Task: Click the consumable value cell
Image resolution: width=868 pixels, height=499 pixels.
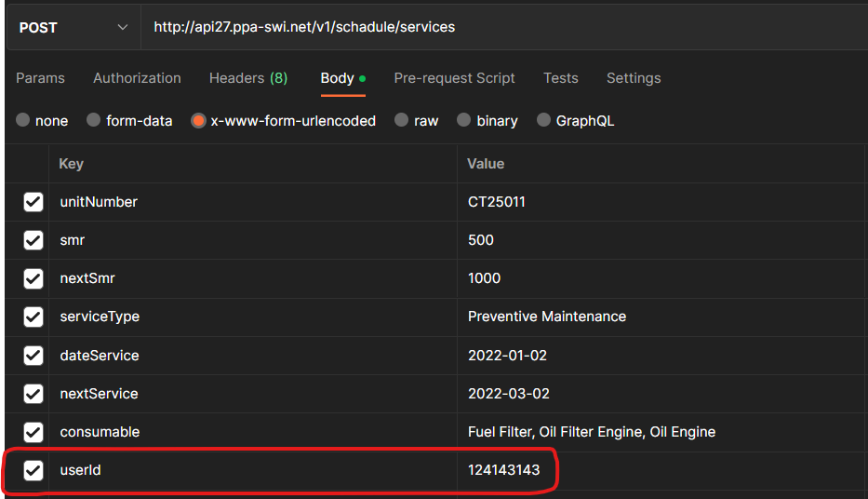Action: (591, 432)
